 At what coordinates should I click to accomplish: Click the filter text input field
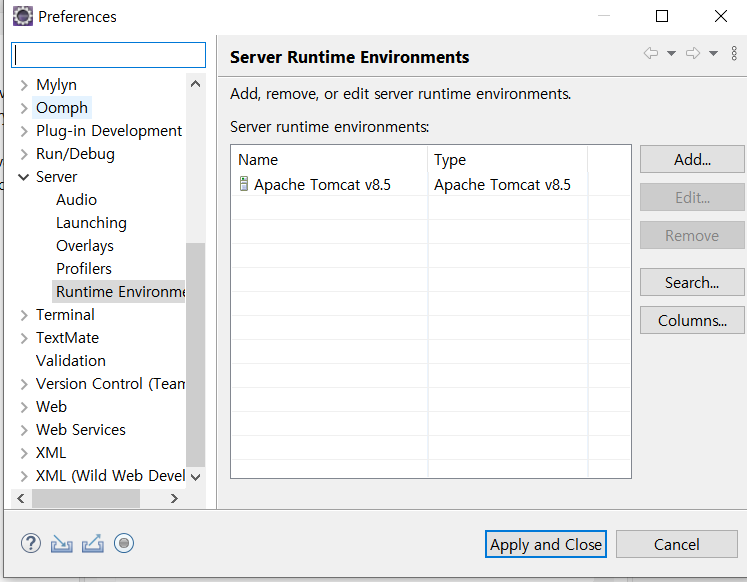(109, 55)
